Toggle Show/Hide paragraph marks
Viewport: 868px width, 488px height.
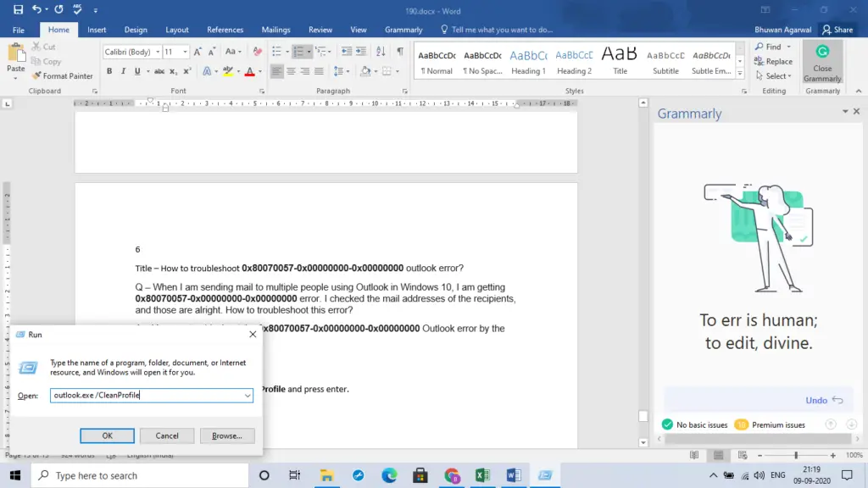coord(400,52)
